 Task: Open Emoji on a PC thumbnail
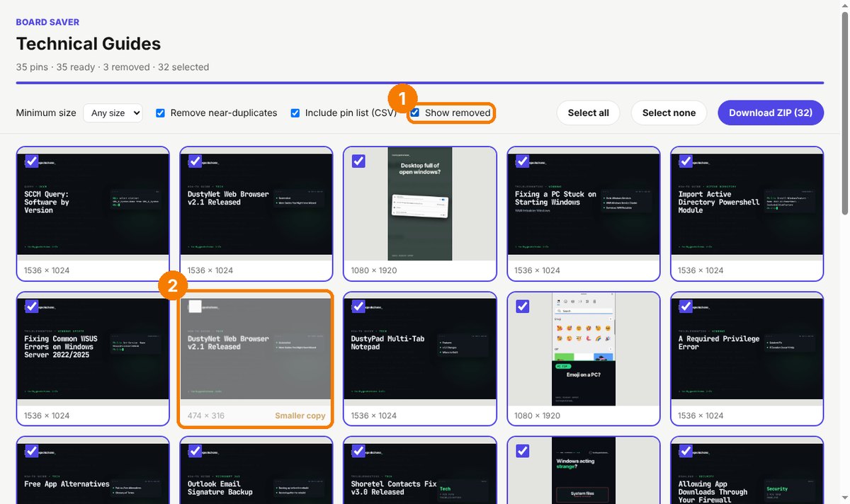click(x=584, y=349)
